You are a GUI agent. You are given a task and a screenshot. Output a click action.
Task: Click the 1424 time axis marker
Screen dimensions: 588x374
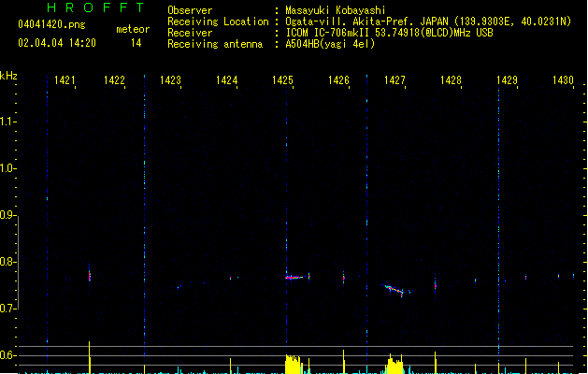226,80
